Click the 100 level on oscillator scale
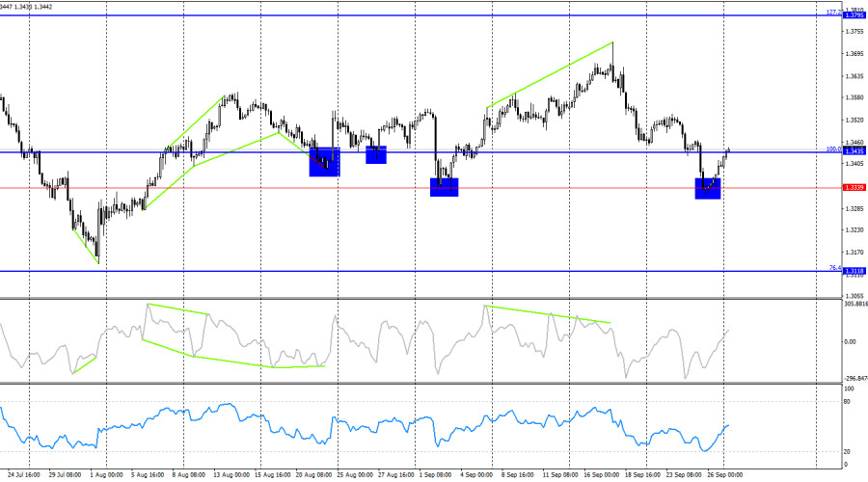Image resolution: width=868 pixels, height=482 pixels. pyautogui.click(x=849, y=389)
